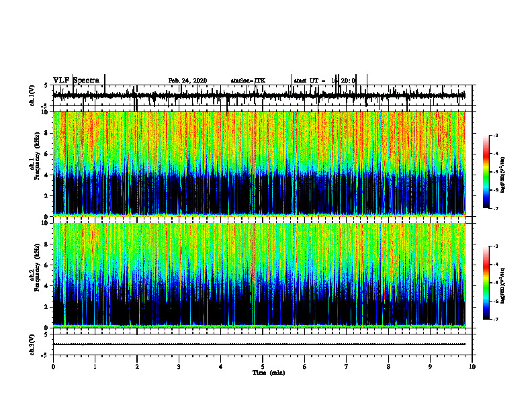Click the 'VLF Spectra' plot title

[x=77, y=81]
